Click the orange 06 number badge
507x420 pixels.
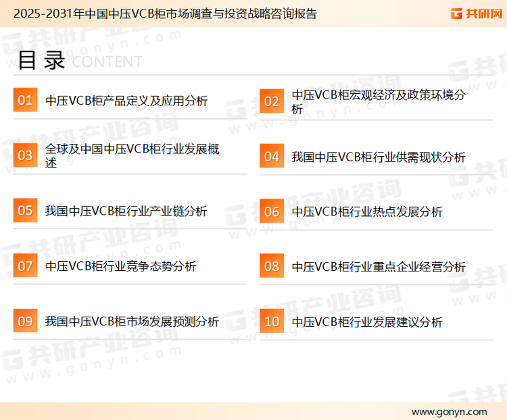(272, 211)
